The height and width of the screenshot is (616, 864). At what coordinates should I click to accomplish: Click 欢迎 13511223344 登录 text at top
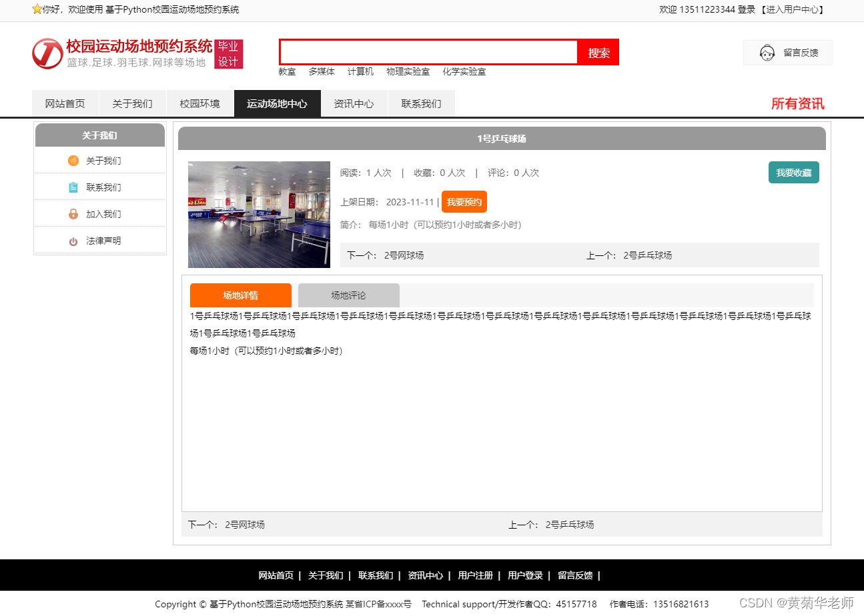point(707,9)
